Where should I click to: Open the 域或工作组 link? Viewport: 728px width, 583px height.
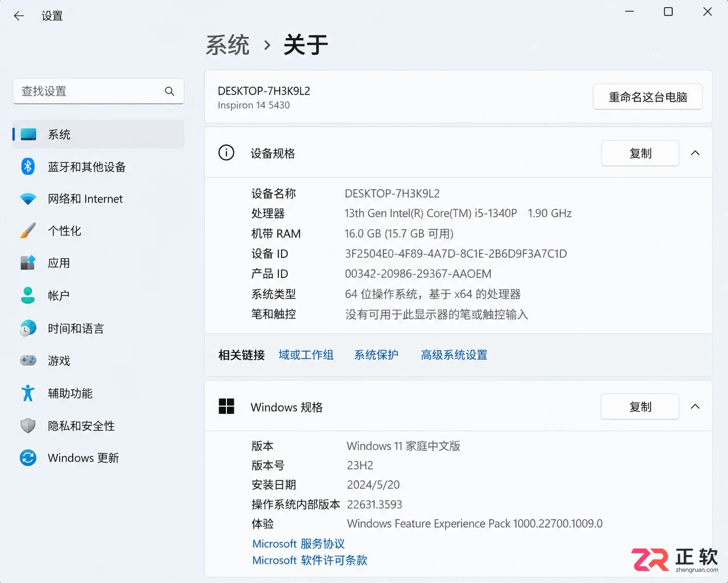tap(306, 355)
